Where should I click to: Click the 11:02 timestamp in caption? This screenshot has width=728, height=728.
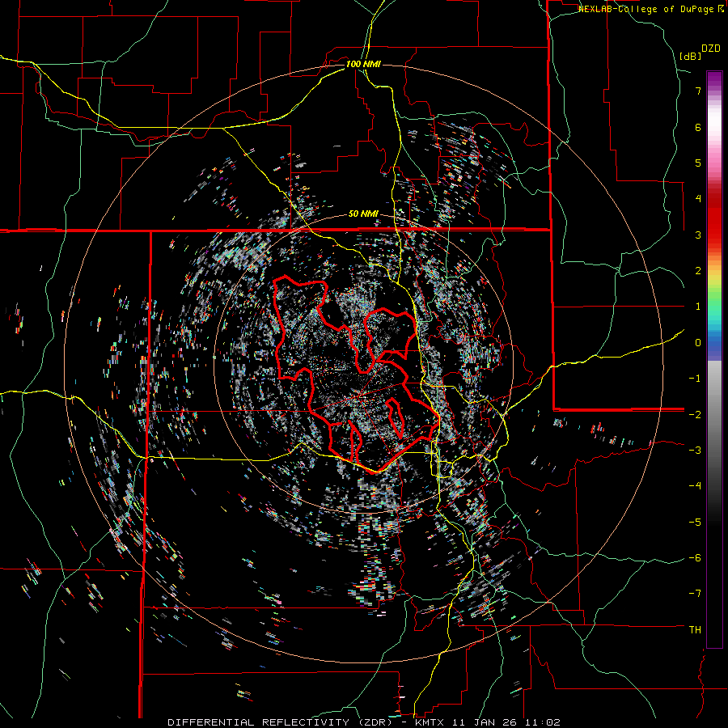542,722
